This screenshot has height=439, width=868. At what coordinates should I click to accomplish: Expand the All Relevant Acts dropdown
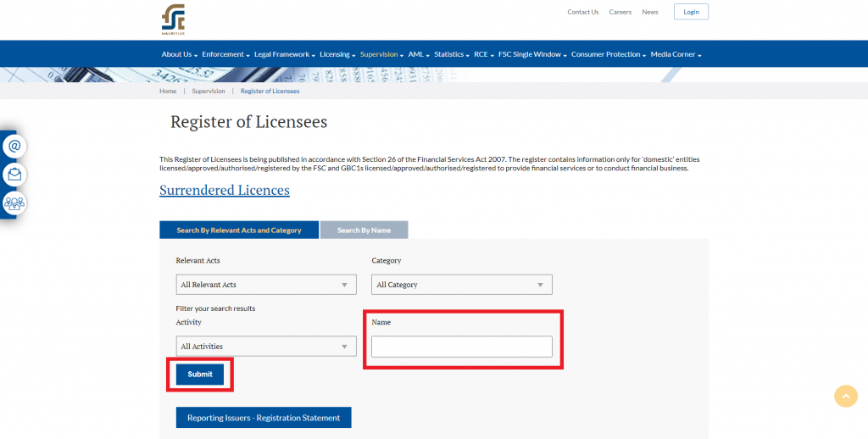point(266,285)
